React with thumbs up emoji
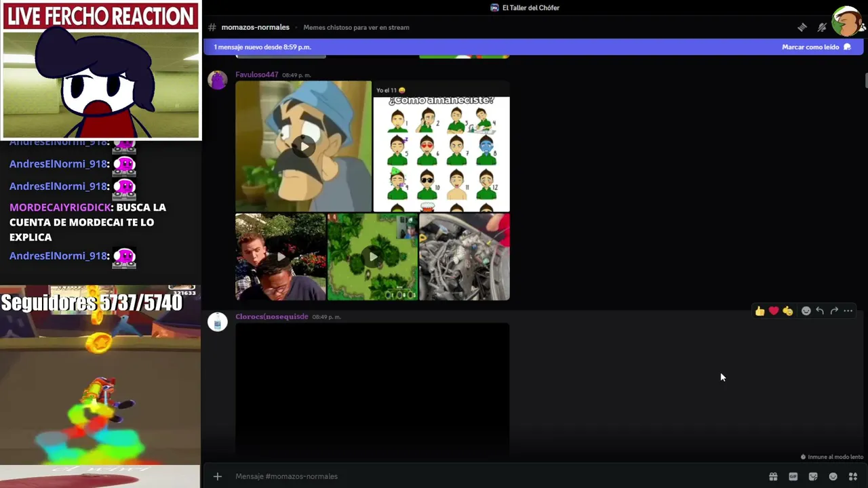The image size is (868, 488). pyautogui.click(x=759, y=311)
